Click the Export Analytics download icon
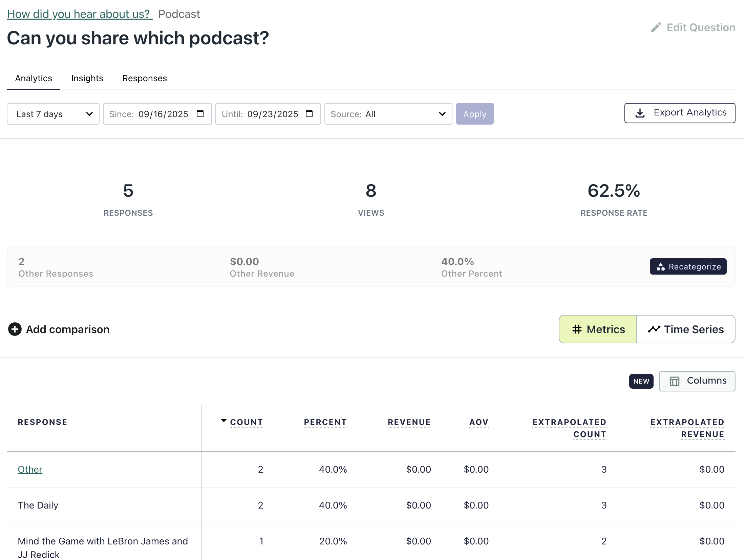Screen dimensions: 745x560 tap(640, 113)
